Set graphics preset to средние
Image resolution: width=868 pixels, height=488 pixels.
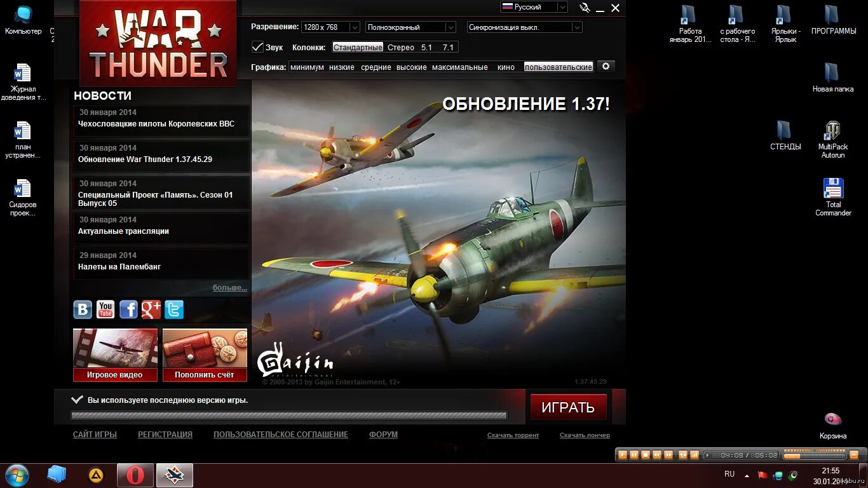coord(376,67)
